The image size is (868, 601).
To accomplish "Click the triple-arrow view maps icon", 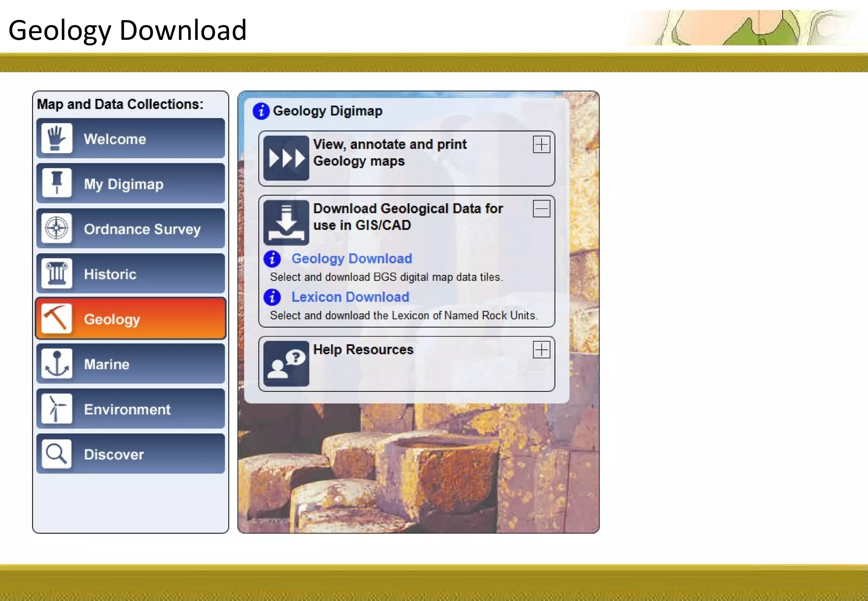I will (286, 158).
